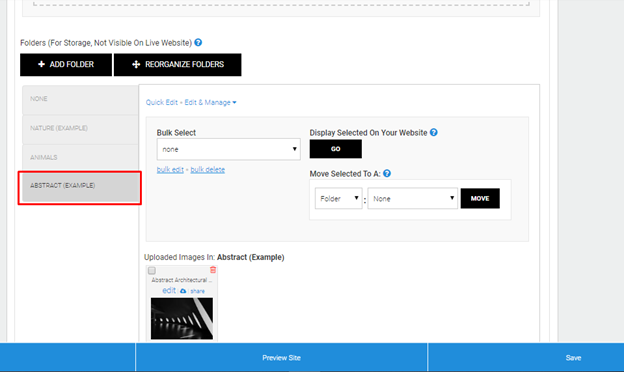Open the None destination dropdown

(x=412, y=198)
